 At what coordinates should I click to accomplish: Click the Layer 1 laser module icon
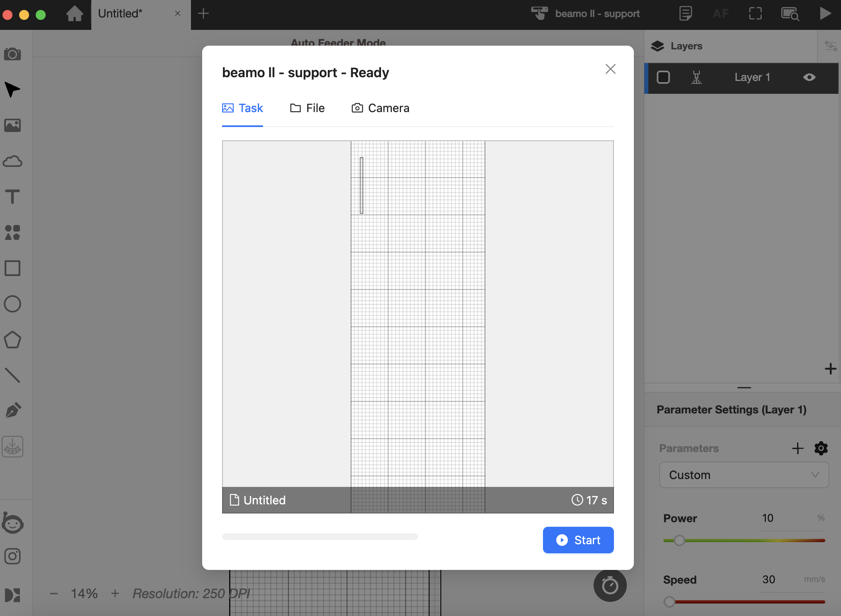click(x=697, y=78)
